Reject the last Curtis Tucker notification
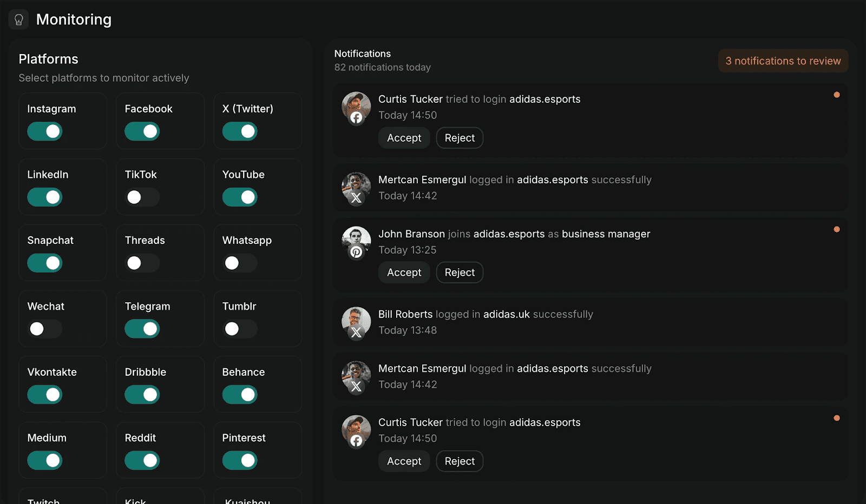 click(x=460, y=461)
